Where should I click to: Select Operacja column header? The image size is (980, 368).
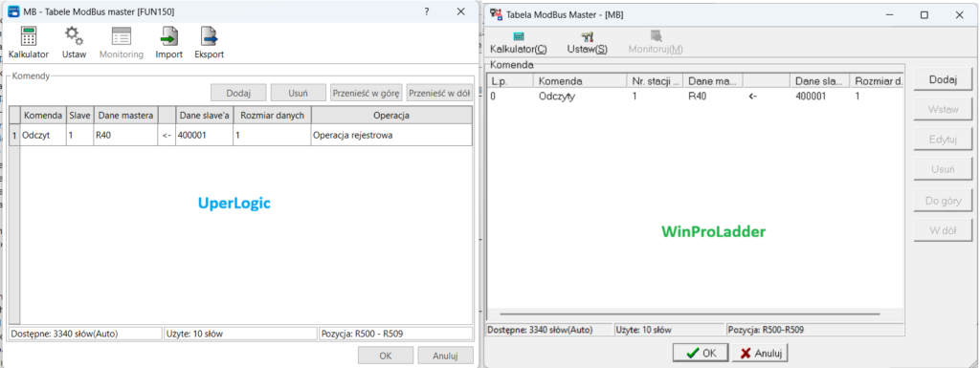pyautogui.click(x=391, y=116)
